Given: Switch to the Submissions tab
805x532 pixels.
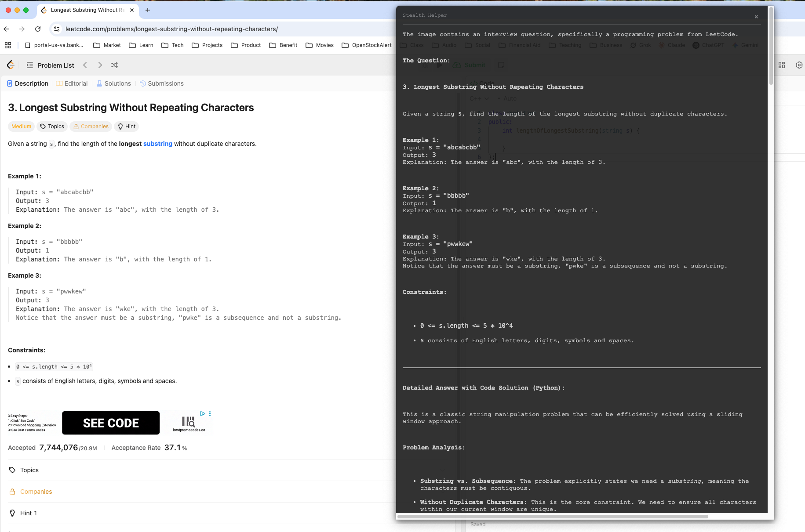Looking at the screenshot, I should pos(161,83).
